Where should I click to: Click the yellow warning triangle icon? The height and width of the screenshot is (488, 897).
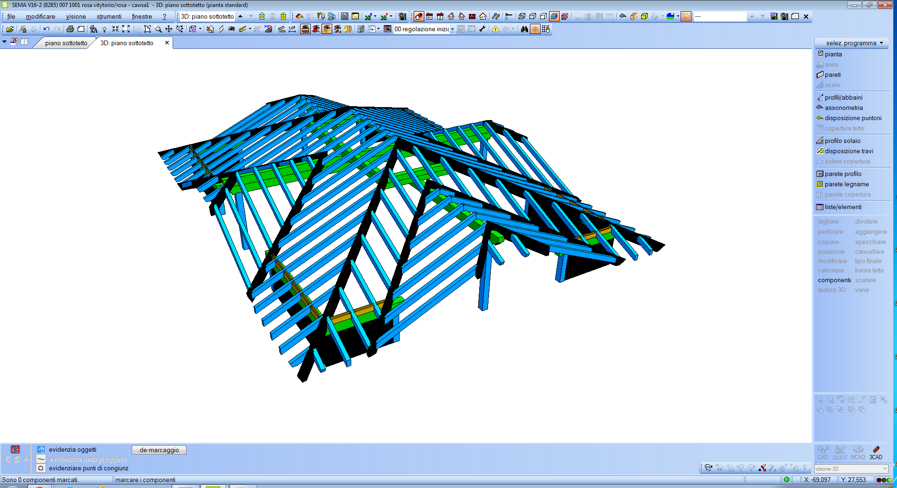click(495, 30)
